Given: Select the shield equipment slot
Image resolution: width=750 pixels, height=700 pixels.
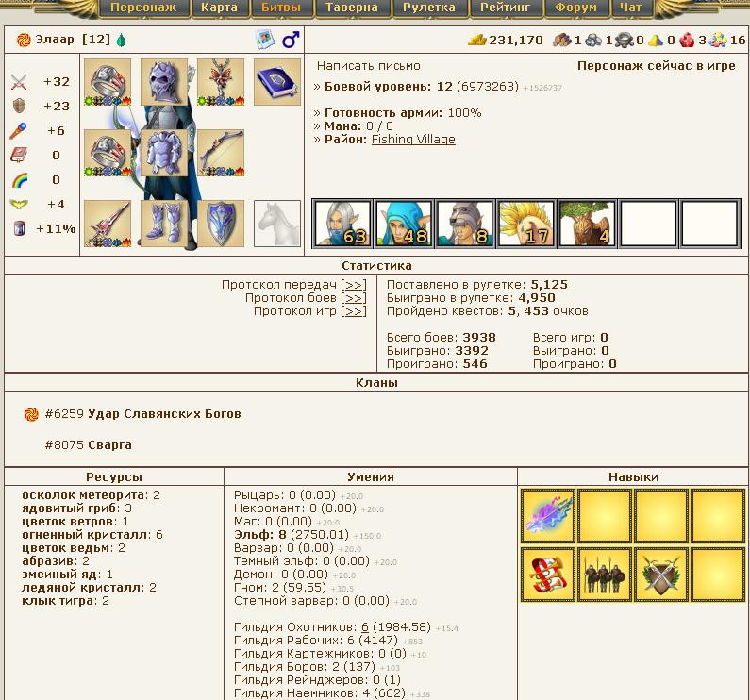Looking at the screenshot, I should coord(221,224).
